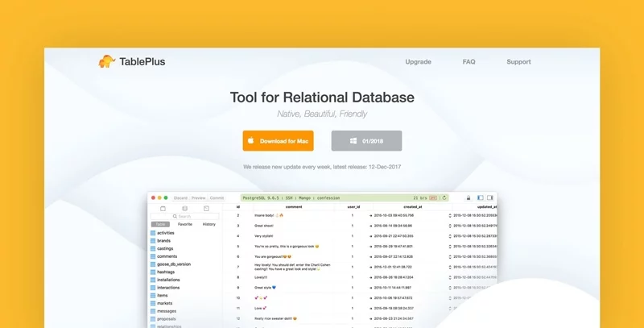Select the comments table in the sidebar
Screen dimensions: 644x328
pos(163,256)
